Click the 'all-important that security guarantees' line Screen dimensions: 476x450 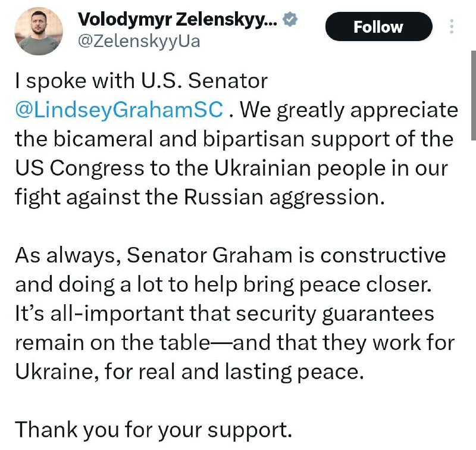pos(224,314)
